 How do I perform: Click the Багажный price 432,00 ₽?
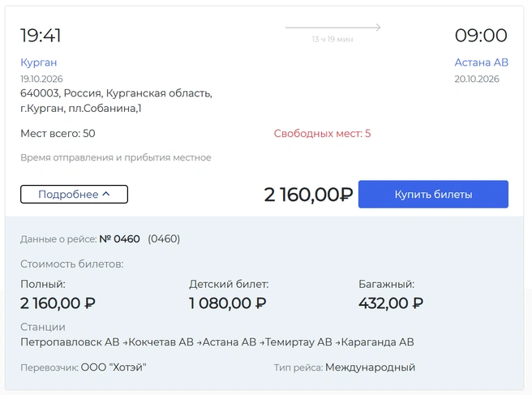[x=391, y=303]
